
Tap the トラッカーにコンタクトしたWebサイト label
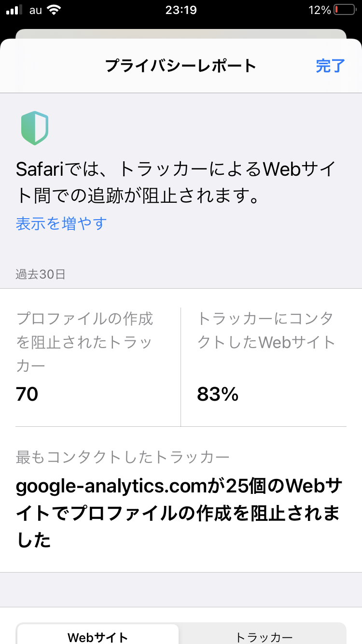(266, 330)
